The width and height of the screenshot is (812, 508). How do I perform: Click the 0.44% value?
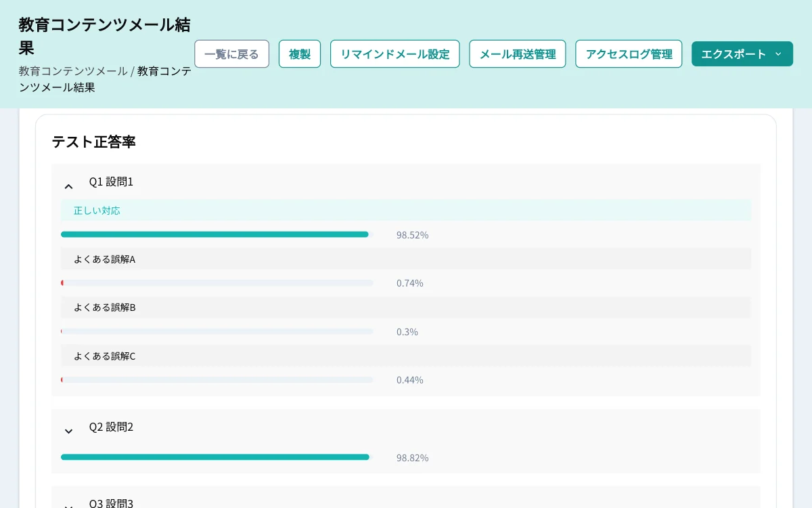pos(409,380)
